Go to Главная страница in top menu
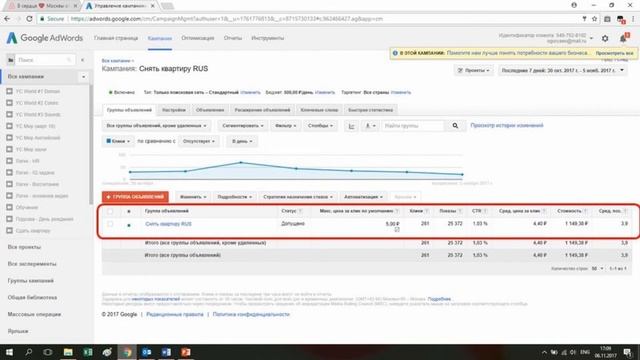The width and height of the screenshot is (640, 360). point(116,38)
